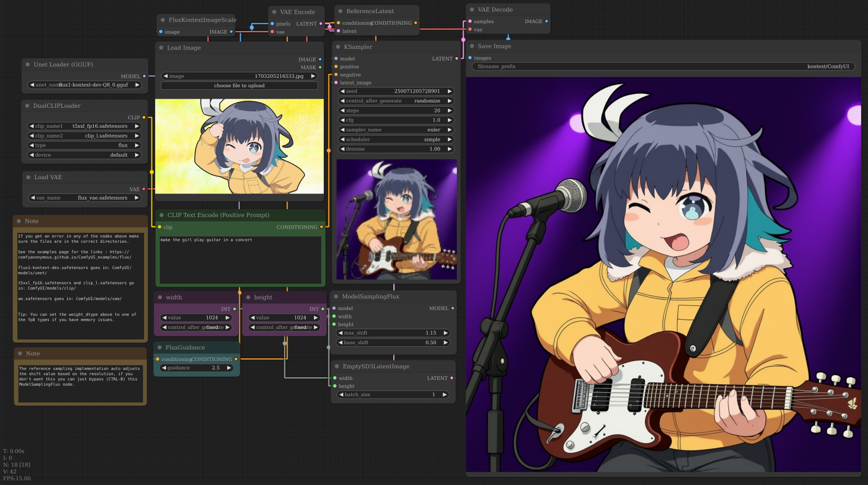Viewport: 868px width, 485px height.
Task: Increase the cfg value arrow
Action: pyautogui.click(x=450, y=120)
